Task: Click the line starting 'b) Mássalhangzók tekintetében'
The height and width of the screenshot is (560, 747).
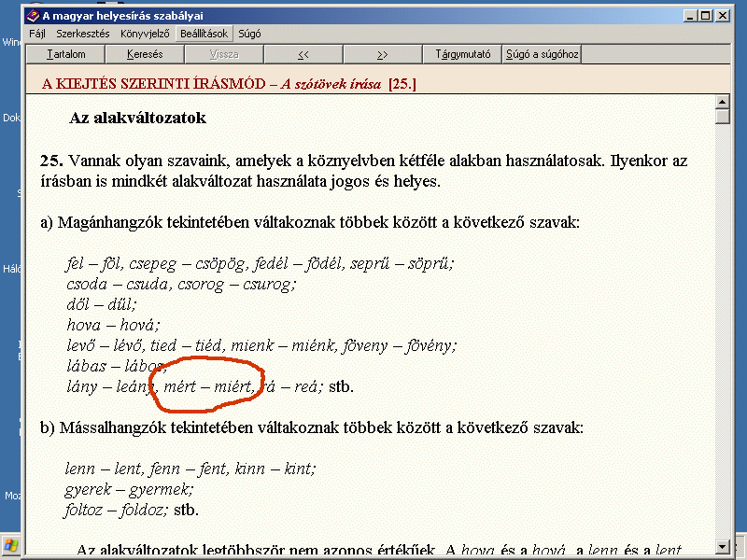Action: (x=312, y=428)
